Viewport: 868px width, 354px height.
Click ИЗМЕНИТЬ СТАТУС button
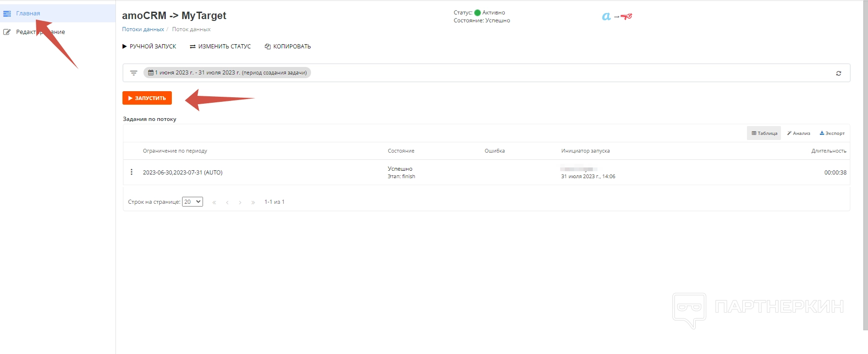[220, 47]
